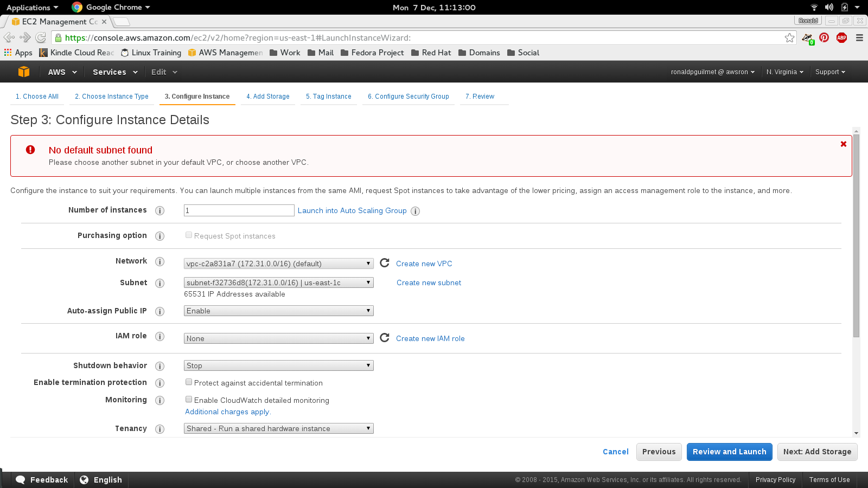Open the ronaldpguilmet account menu

[712, 72]
